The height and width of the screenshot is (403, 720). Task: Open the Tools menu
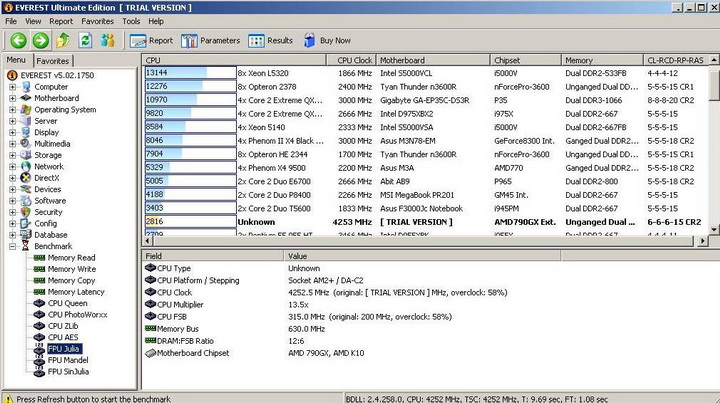coord(131,21)
